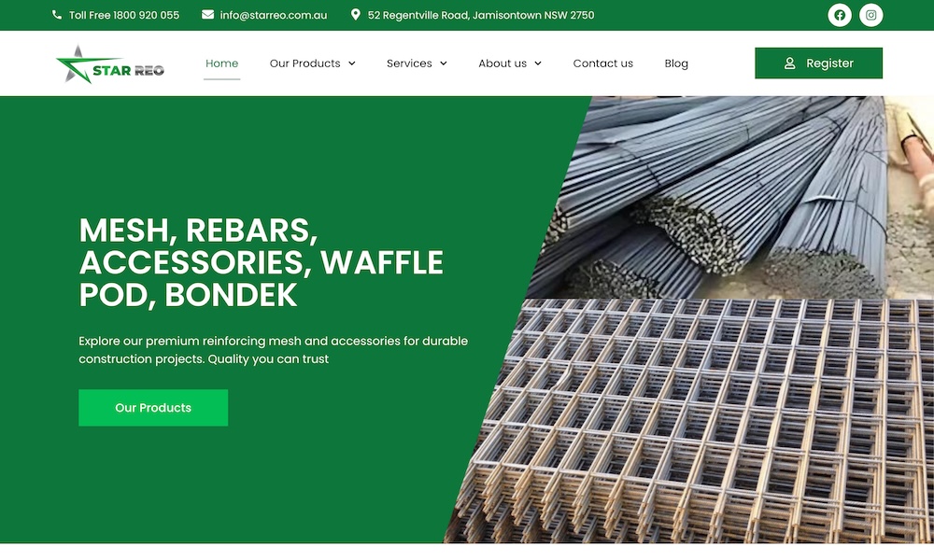
Task: Open the Contact us page
Action: pyautogui.click(x=602, y=63)
